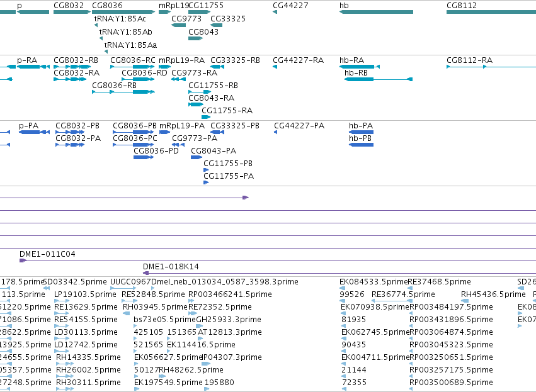Click EST LP19103.5prime

pyautogui.click(x=85, y=294)
